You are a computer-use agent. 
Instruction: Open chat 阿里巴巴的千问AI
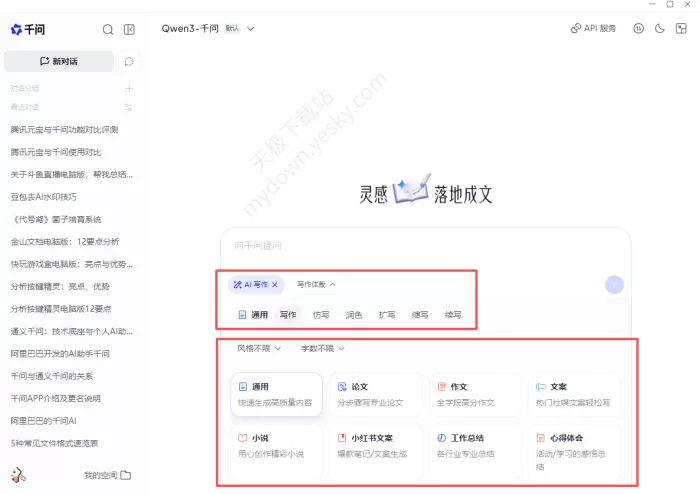click(x=43, y=420)
